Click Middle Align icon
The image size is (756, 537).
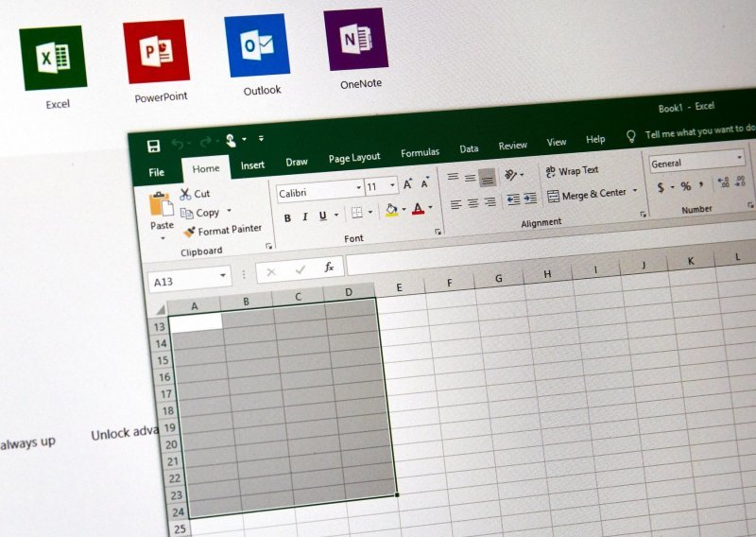tap(470, 178)
